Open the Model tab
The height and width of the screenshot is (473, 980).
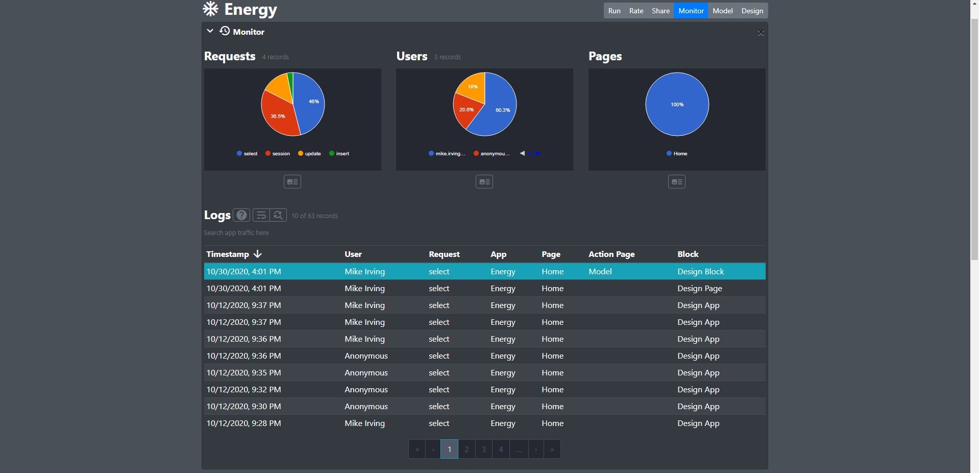click(723, 11)
